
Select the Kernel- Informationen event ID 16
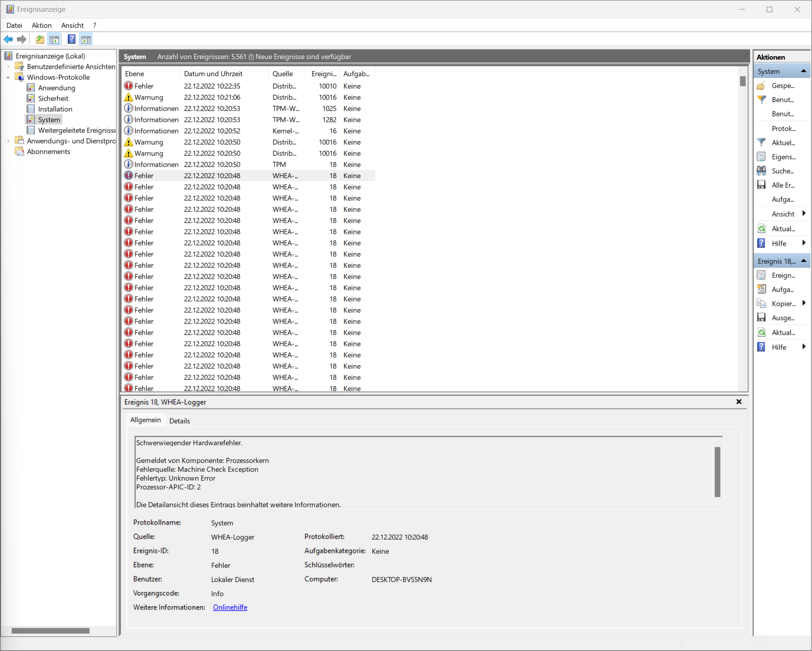coord(248,131)
